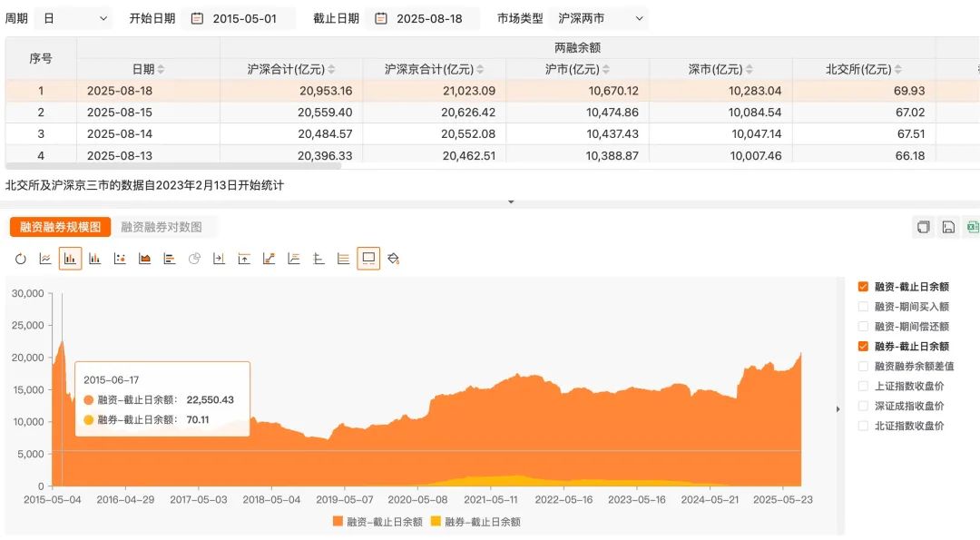The height and width of the screenshot is (540, 980).
Task: Collapse the table with the small down triangle
Action: [x=511, y=201]
